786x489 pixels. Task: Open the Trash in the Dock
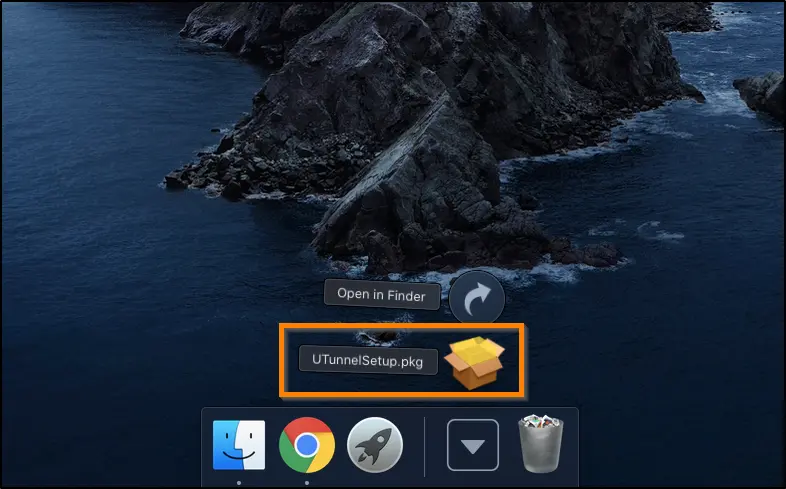(x=540, y=443)
